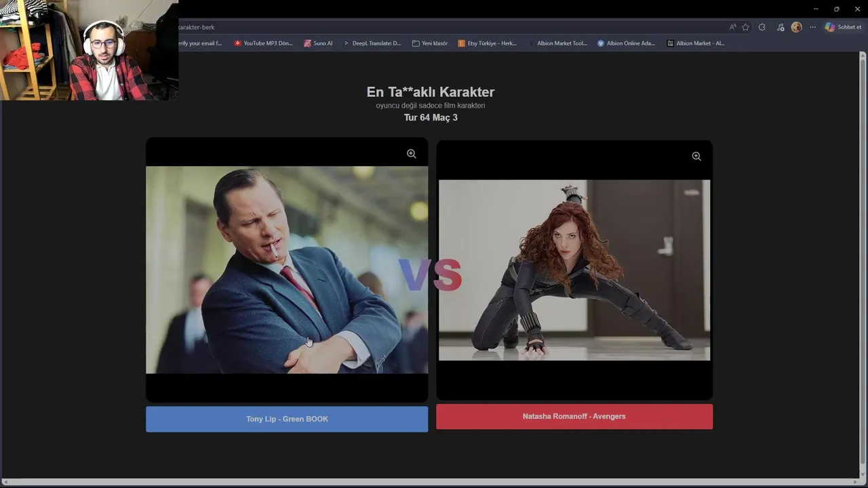Open the Albion Market - Al... bookmark
Image resolution: width=868 pixels, height=488 pixels.
(x=696, y=43)
